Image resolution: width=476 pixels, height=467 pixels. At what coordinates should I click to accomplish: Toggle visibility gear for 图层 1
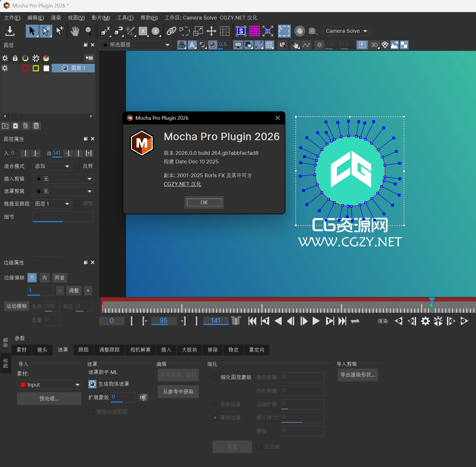tap(5, 68)
